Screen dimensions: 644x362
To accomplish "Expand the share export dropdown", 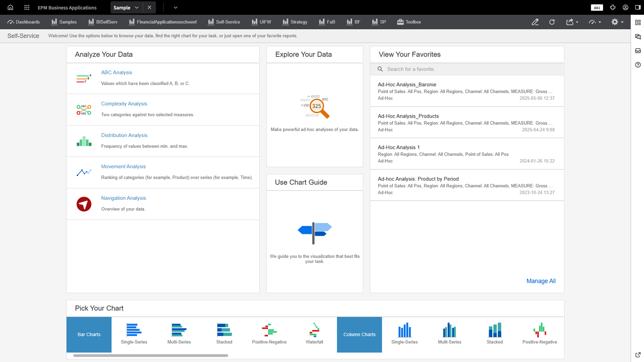I will point(572,22).
